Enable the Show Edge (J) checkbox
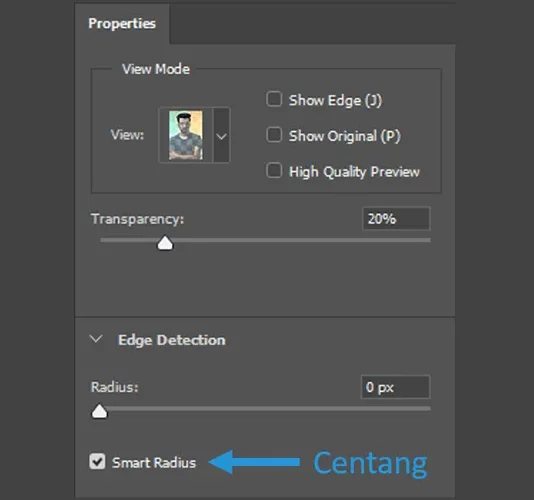534x500 pixels. [x=274, y=99]
